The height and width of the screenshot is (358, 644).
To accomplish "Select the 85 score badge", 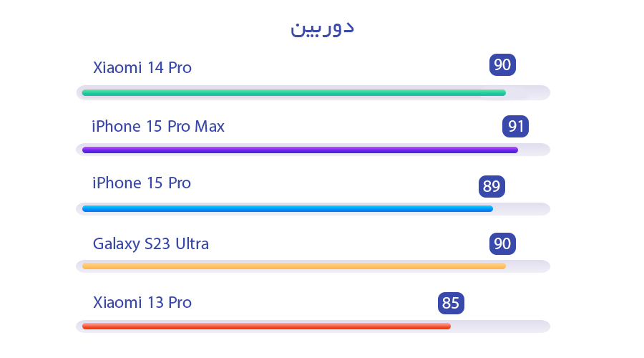I will 451,303.
